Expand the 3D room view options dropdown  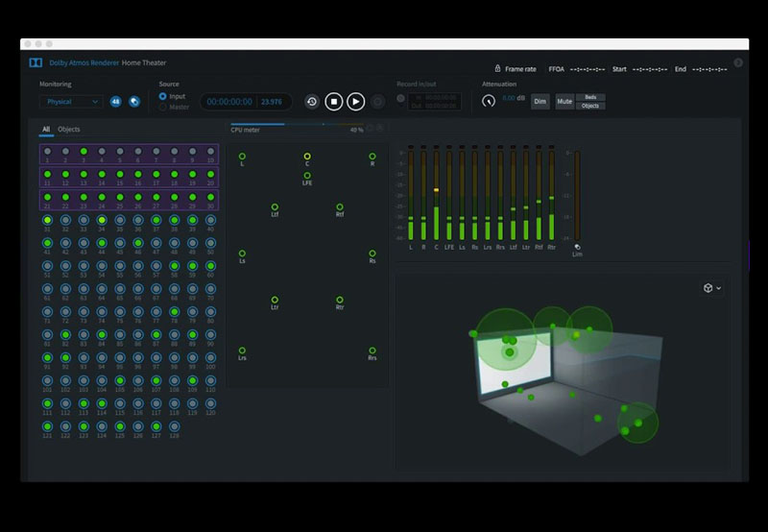tap(711, 288)
